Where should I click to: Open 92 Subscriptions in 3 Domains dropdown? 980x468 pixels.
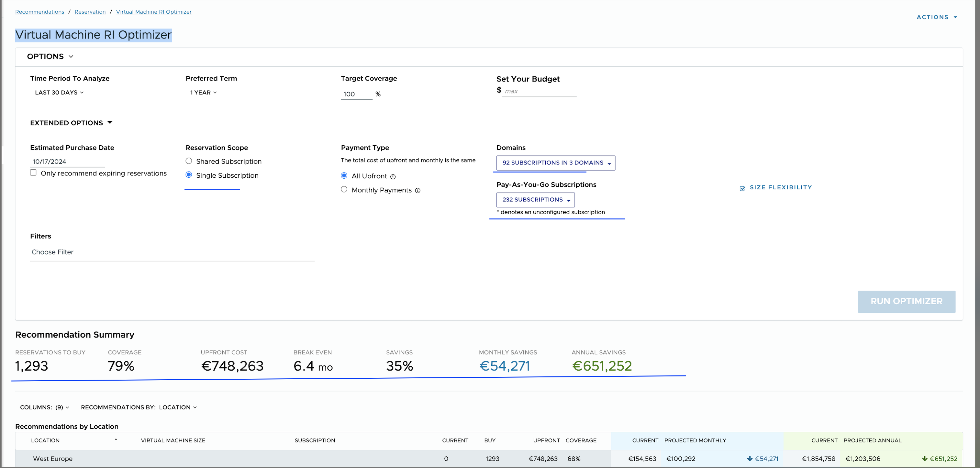(x=555, y=163)
